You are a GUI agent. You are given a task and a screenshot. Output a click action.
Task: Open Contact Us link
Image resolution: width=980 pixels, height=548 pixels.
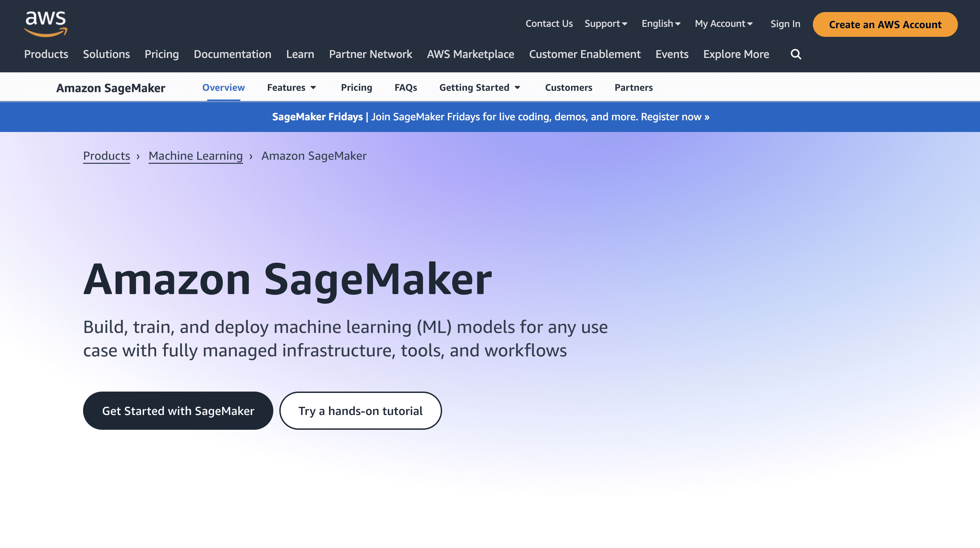click(x=549, y=23)
